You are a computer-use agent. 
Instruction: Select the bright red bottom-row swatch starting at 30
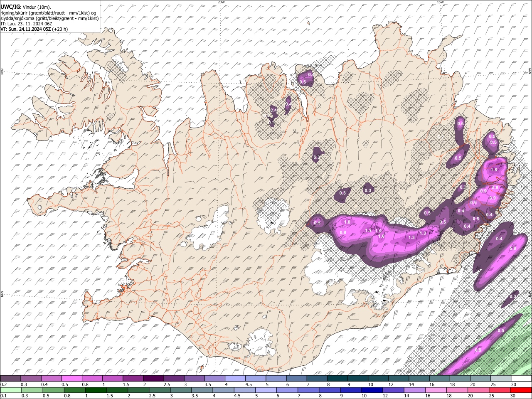521,390
